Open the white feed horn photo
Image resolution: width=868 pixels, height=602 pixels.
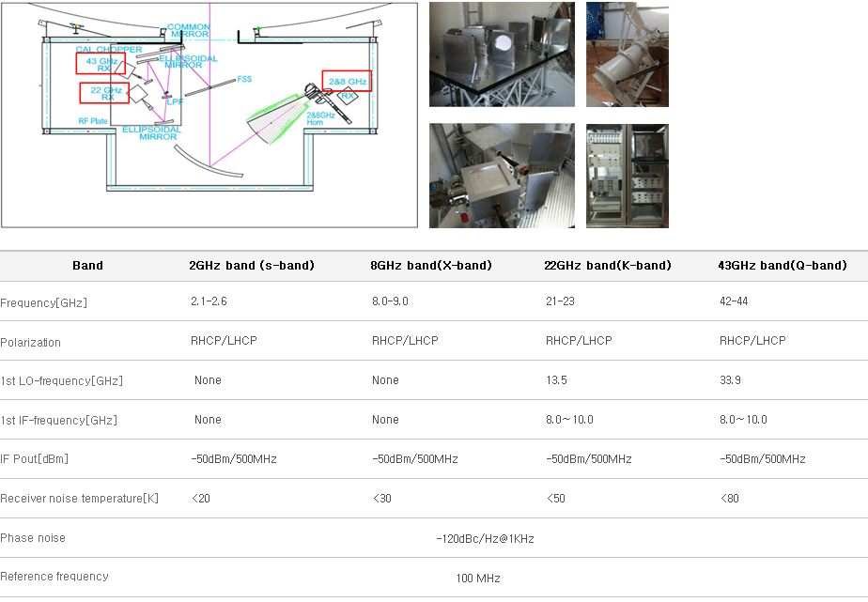(x=627, y=54)
